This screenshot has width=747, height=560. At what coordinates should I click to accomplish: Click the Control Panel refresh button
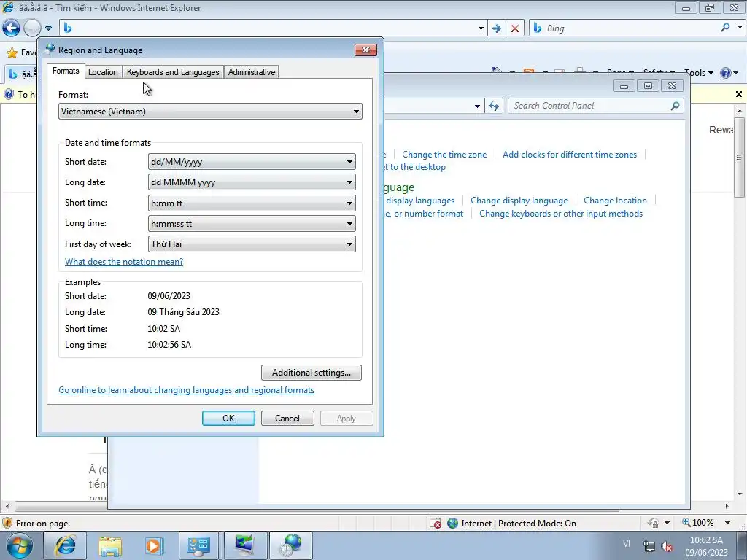coord(494,106)
